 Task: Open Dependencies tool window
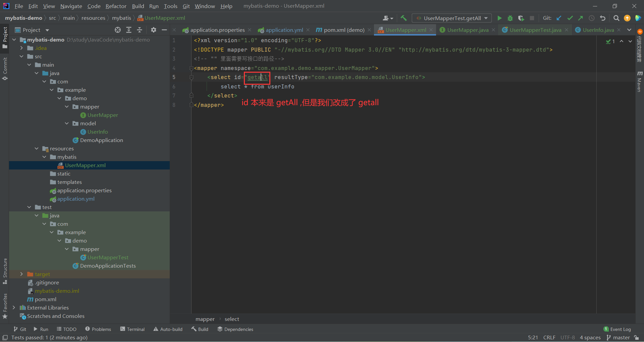pyautogui.click(x=235, y=329)
